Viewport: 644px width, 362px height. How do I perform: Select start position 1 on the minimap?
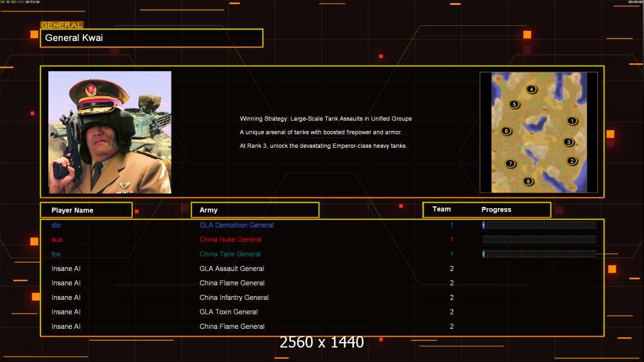[x=572, y=121]
